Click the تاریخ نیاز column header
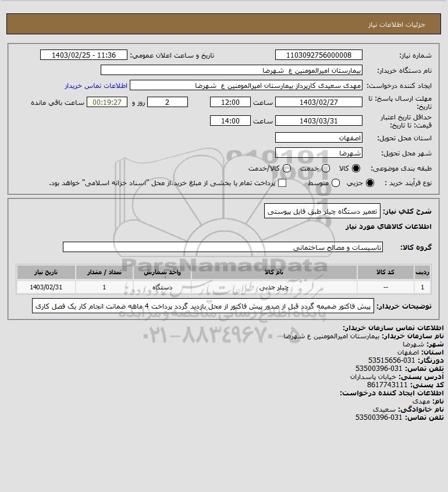Screen dimensions: 448x492 [x=46, y=272]
